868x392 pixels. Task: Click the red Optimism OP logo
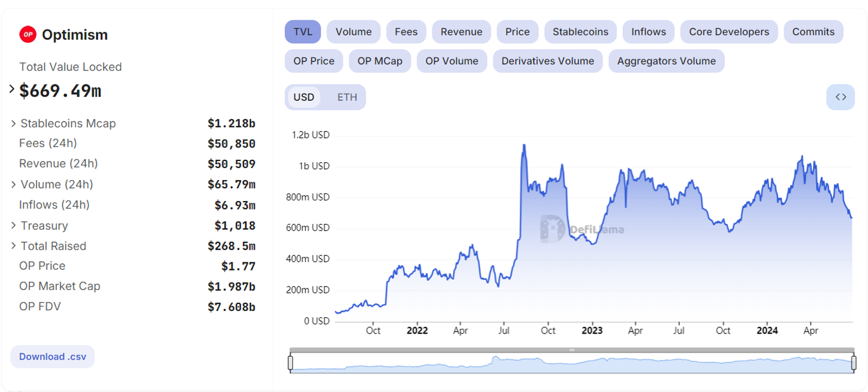(28, 35)
